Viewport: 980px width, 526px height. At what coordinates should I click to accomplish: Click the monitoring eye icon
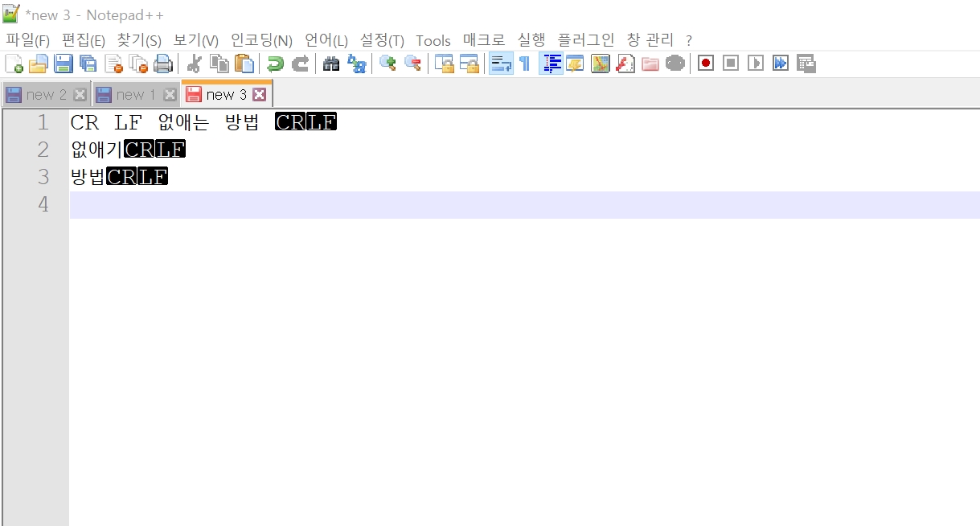click(675, 64)
